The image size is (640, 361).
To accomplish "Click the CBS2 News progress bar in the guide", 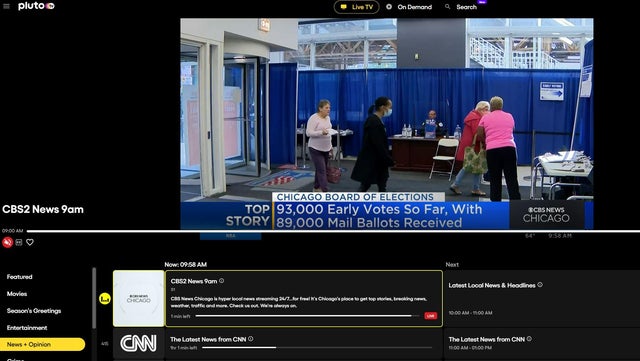I will 307,316.
